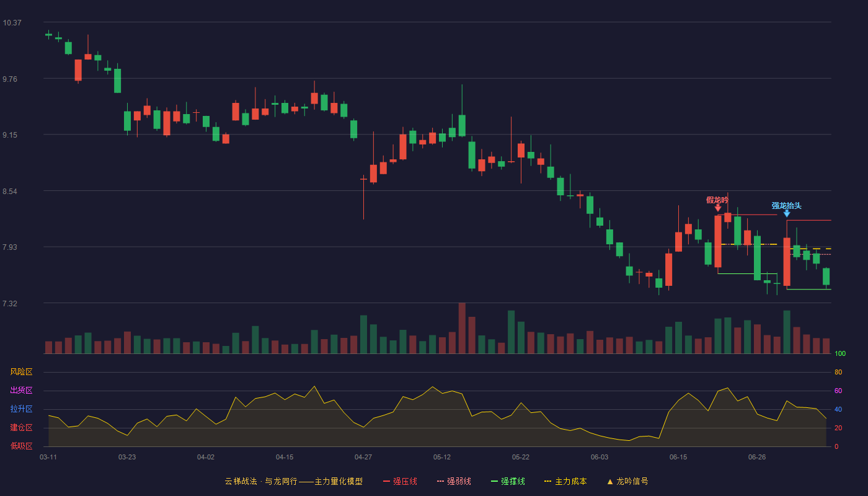
Task: Click the red 假龙吟 signal arrow
Action: pyautogui.click(x=718, y=208)
